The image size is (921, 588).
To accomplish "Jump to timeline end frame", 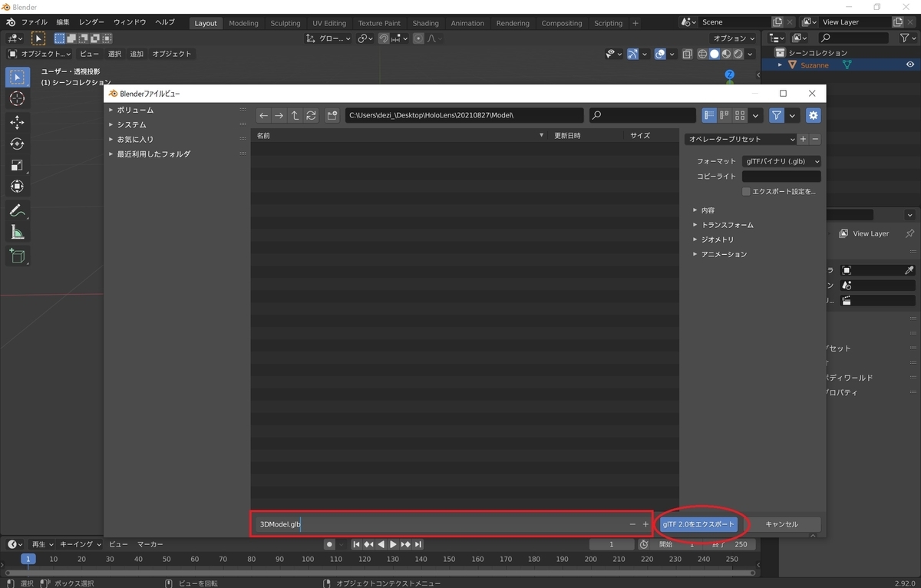I will [x=418, y=544].
